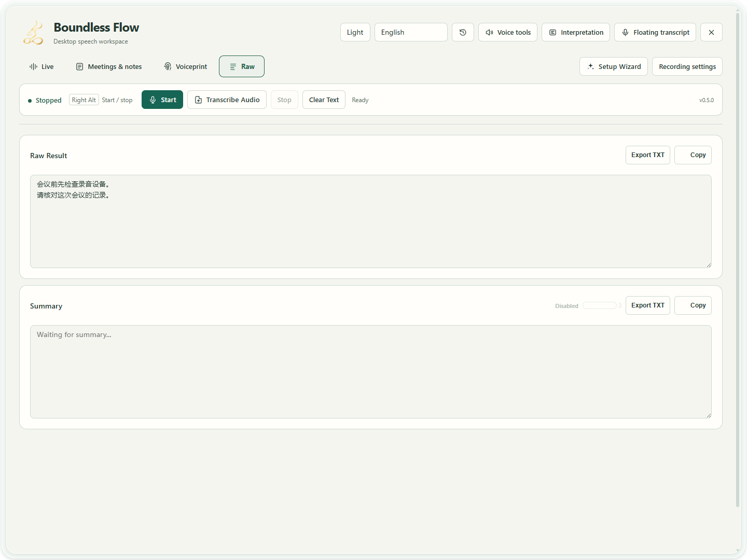Toggle the Light theme button
This screenshot has height=560, width=747.
click(355, 32)
